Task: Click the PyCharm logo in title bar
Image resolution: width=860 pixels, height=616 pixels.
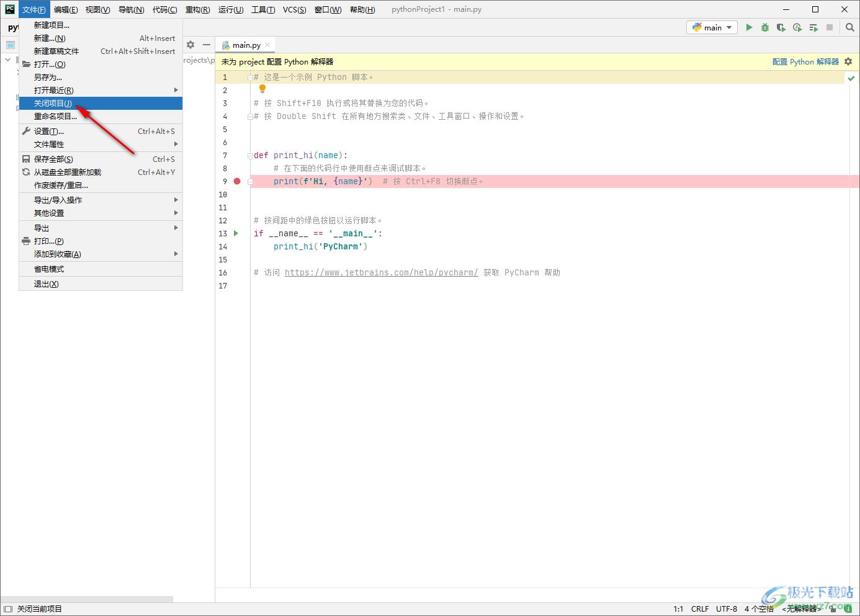Action: (x=9, y=9)
